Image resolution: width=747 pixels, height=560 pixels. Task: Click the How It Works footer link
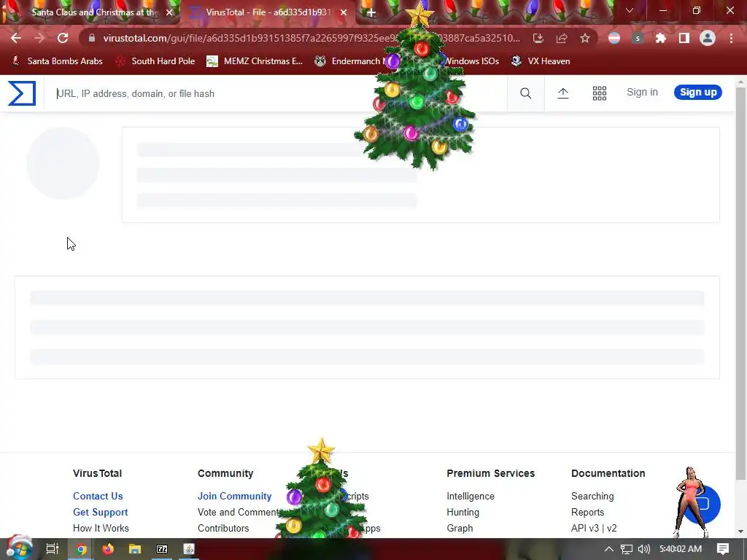tap(101, 528)
